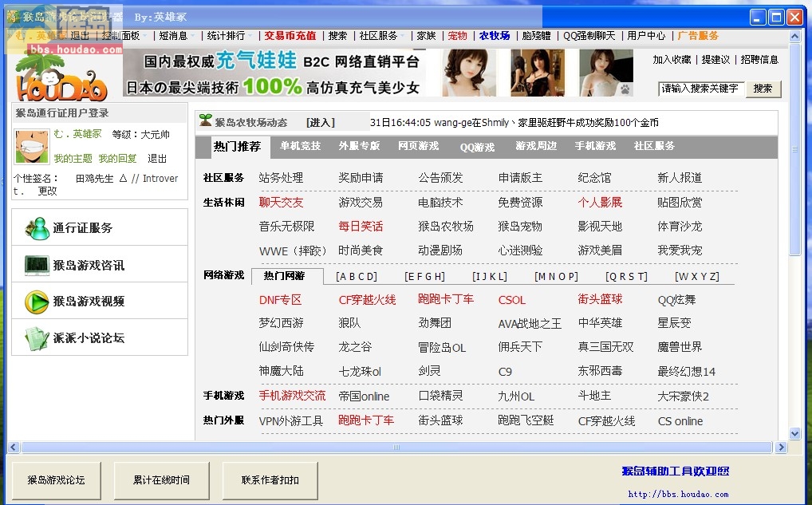The height and width of the screenshot is (505, 812).
Task: Open the 聊天交友 forum link
Action: [x=282, y=203]
